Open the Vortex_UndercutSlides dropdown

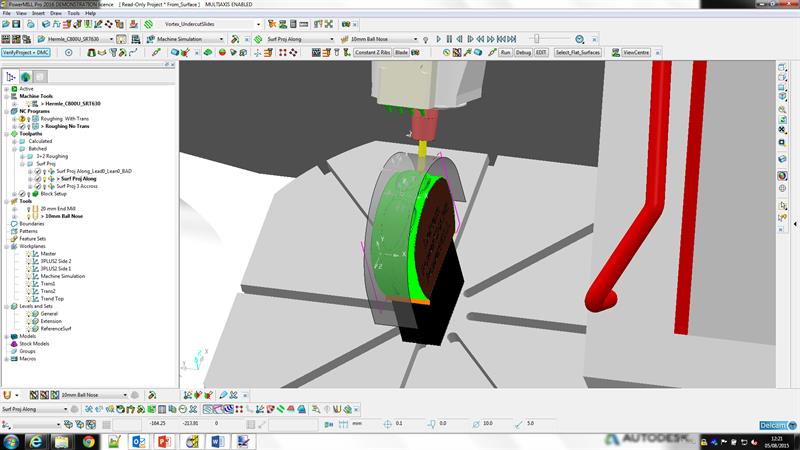(x=258, y=24)
